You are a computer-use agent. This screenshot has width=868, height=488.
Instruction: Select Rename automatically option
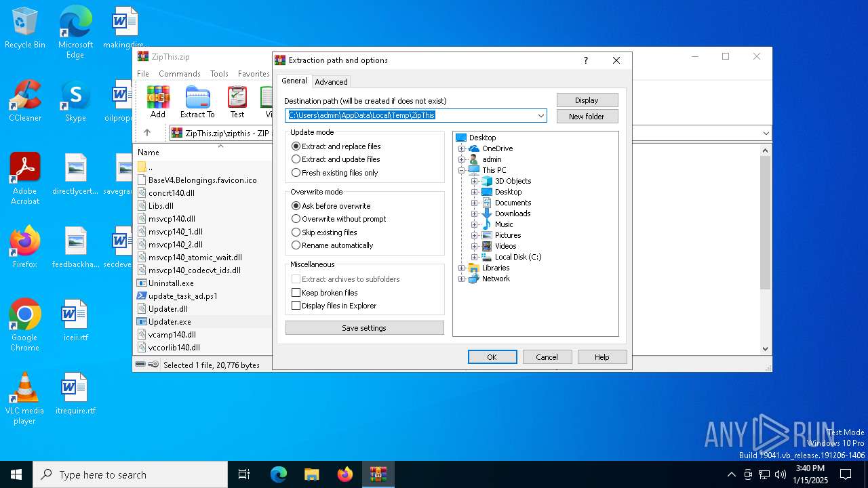[332, 245]
